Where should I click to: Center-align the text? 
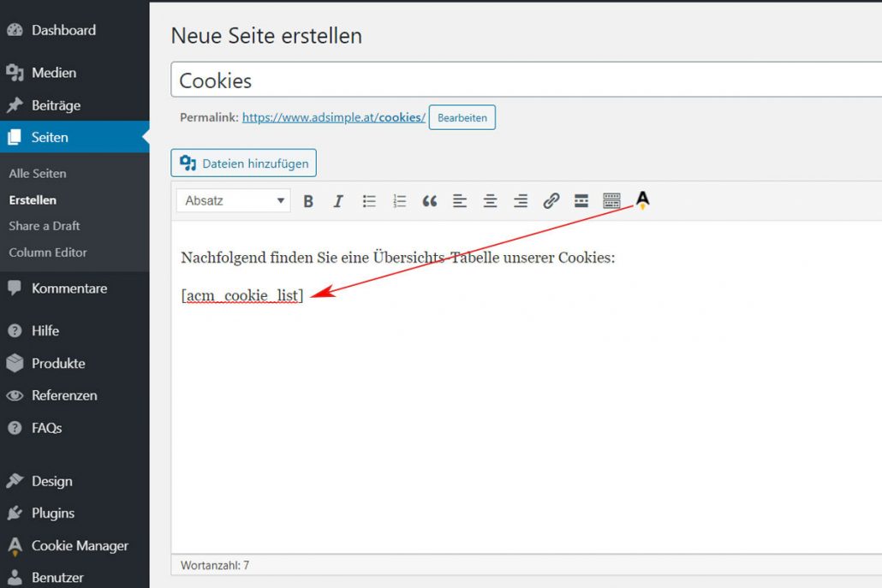pos(490,200)
